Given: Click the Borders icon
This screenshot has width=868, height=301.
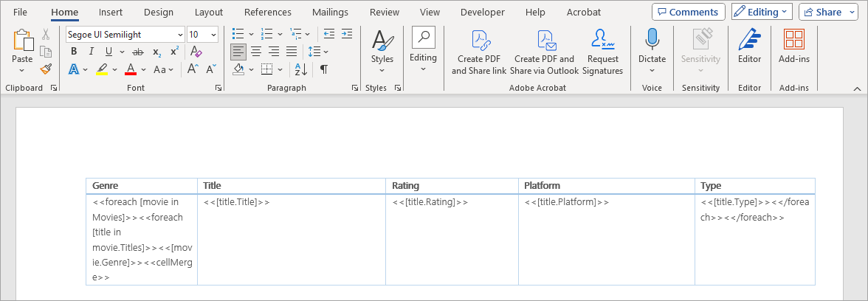Looking at the screenshot, I should point(267,69).
